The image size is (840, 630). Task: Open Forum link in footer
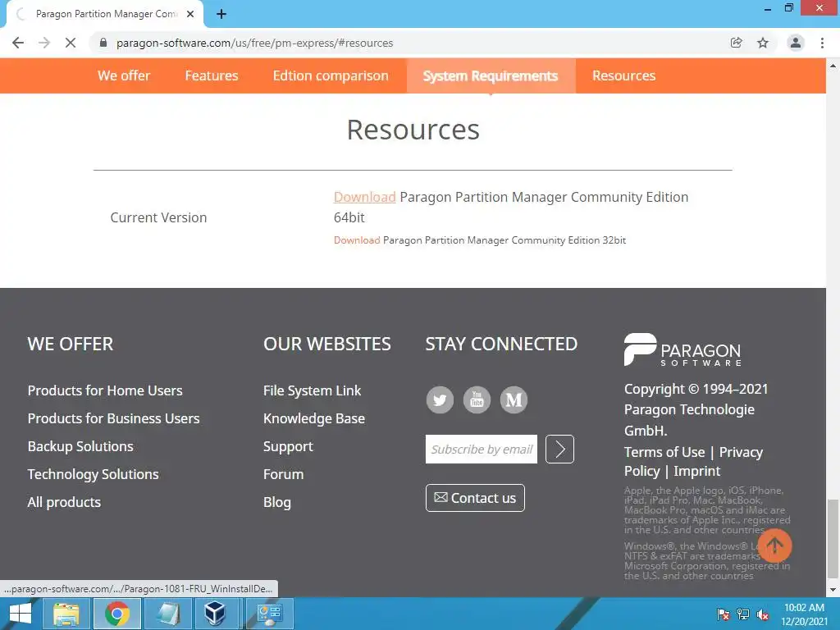[283, 474]
